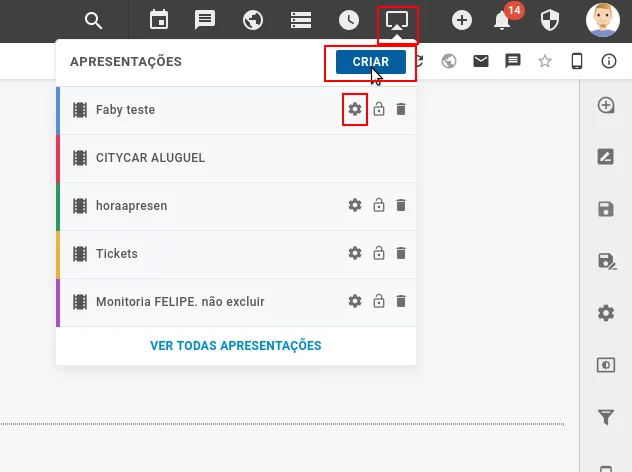Open the search magnifier in top bar
This screenshot has width=632, height=472.
94,20
